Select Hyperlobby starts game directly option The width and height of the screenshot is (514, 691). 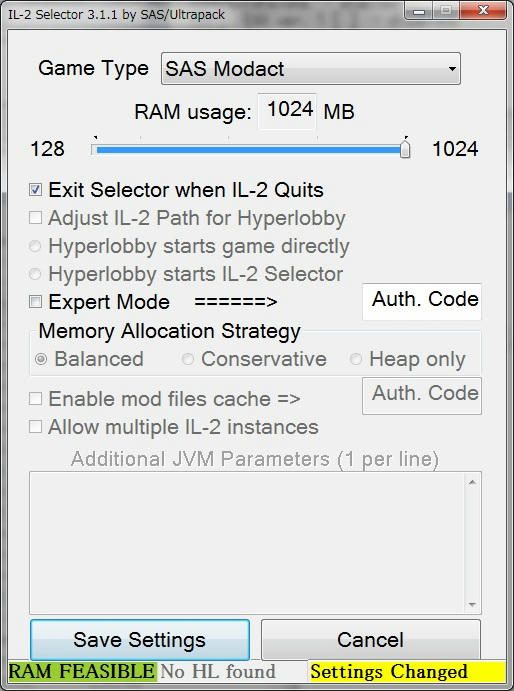pos(35,246)
